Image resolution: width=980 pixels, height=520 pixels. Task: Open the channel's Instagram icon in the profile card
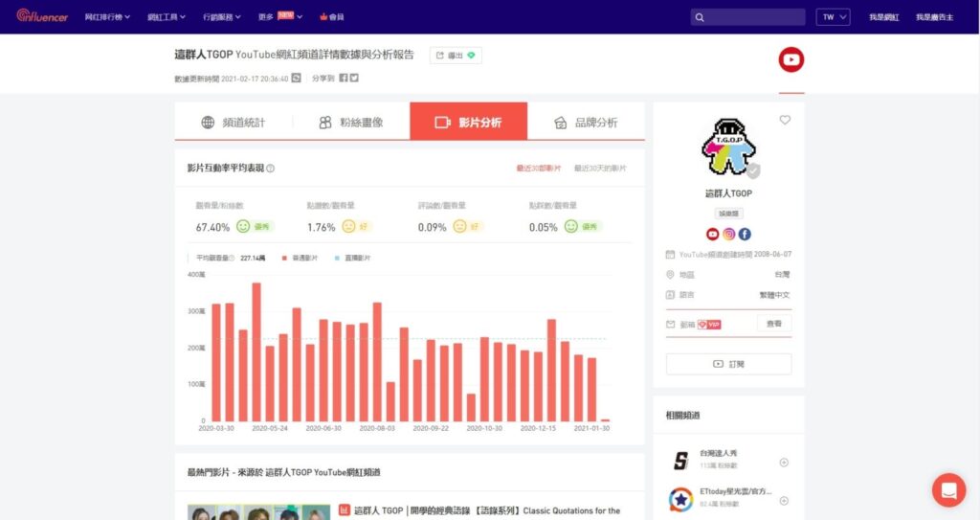(728, 234)
